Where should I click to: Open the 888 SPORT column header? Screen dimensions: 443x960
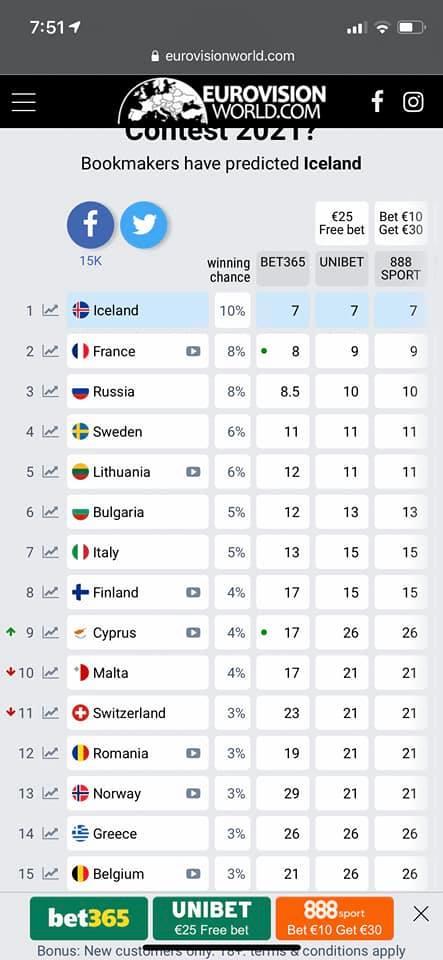(x=401, y=268)
